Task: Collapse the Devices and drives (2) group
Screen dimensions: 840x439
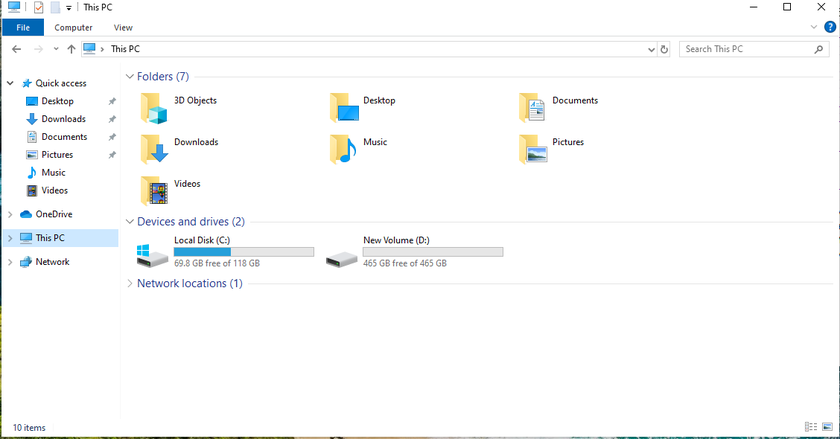Action: coord(130,221)
